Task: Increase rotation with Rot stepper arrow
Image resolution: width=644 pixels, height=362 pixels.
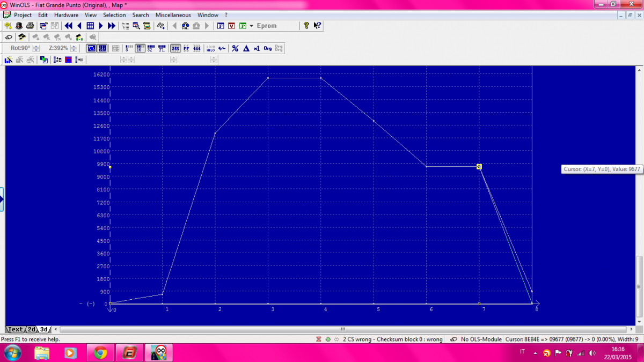Action: 36,47
